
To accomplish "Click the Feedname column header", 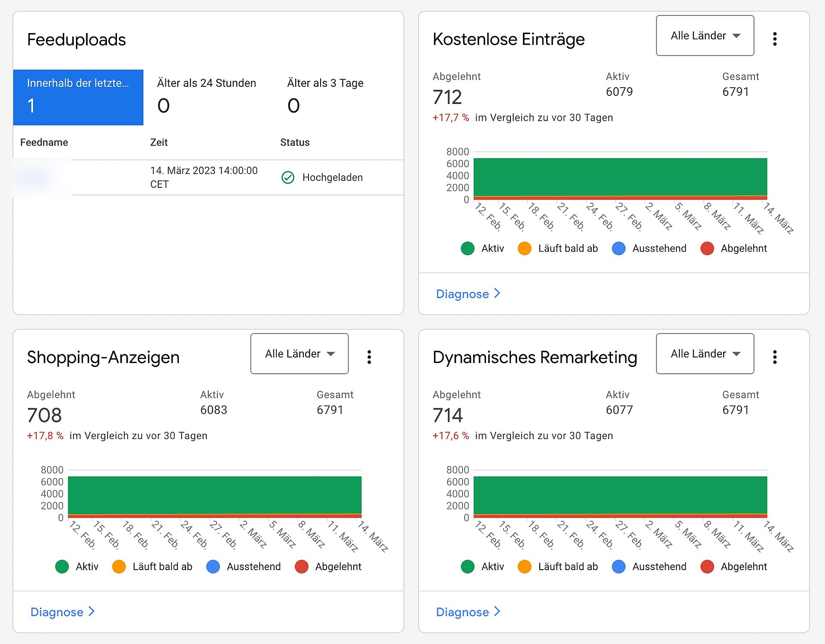I will (44, 142).
